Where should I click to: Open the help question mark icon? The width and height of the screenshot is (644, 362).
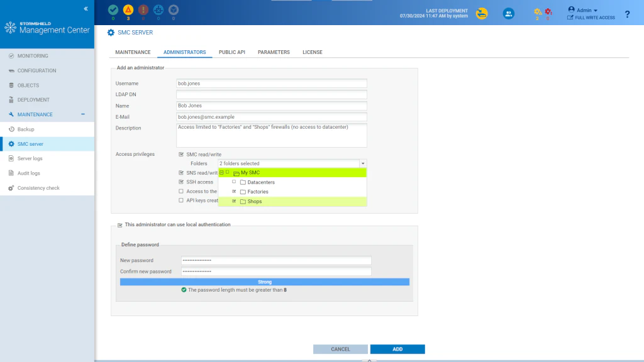tap(627, 14)
